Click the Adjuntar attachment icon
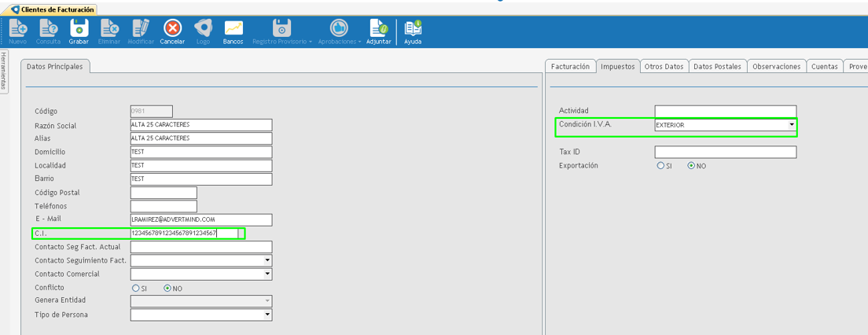This screenshot has width=868, height=335. tap(378, 31)
